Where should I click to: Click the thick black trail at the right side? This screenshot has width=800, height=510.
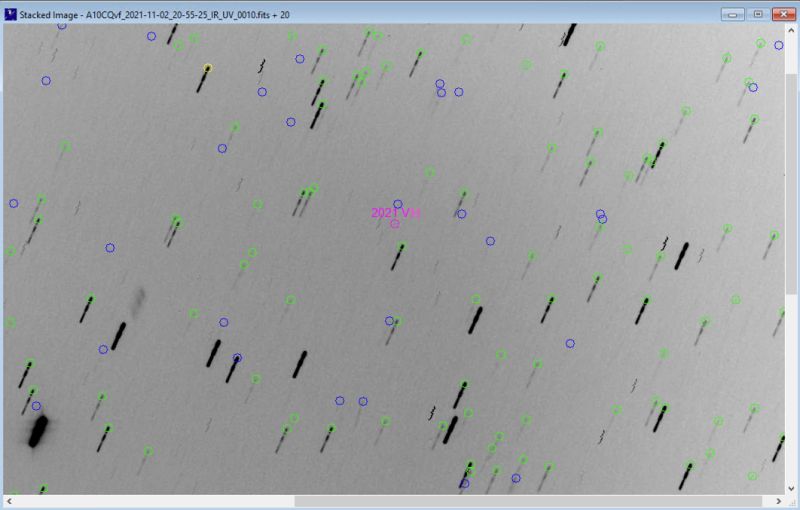click(681, 255)
